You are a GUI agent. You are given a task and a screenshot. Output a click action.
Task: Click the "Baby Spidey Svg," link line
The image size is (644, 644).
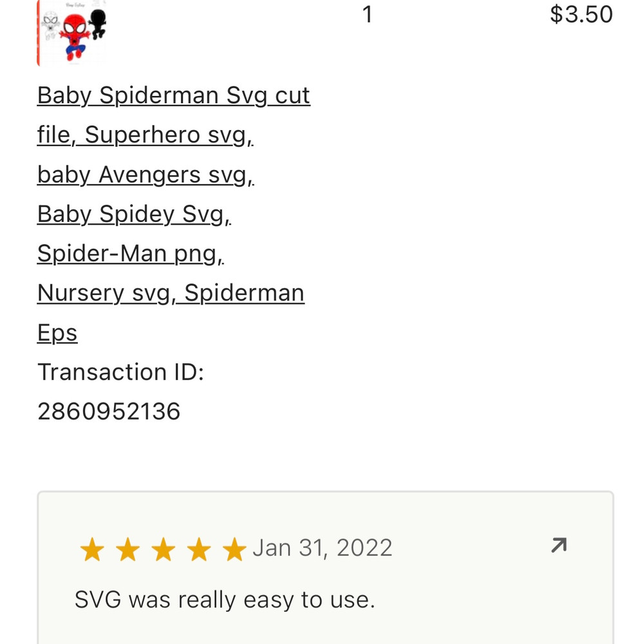pos(134,214)
